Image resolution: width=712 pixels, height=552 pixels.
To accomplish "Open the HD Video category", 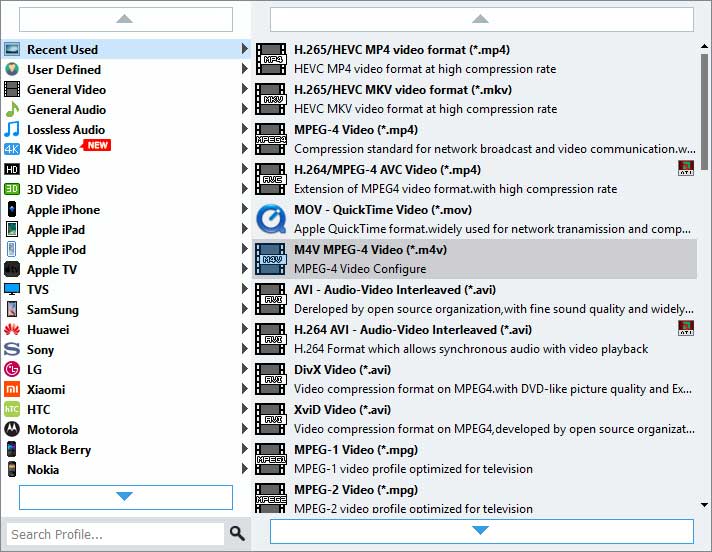I will click(x=53, y=170).
